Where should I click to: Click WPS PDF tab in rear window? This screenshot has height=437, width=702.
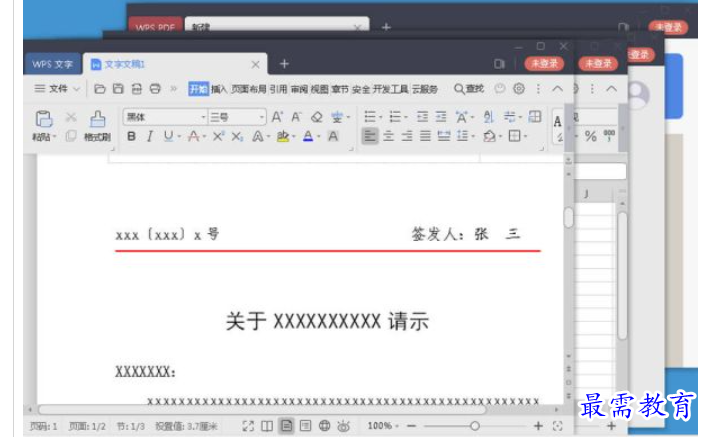tap(155, 26)
